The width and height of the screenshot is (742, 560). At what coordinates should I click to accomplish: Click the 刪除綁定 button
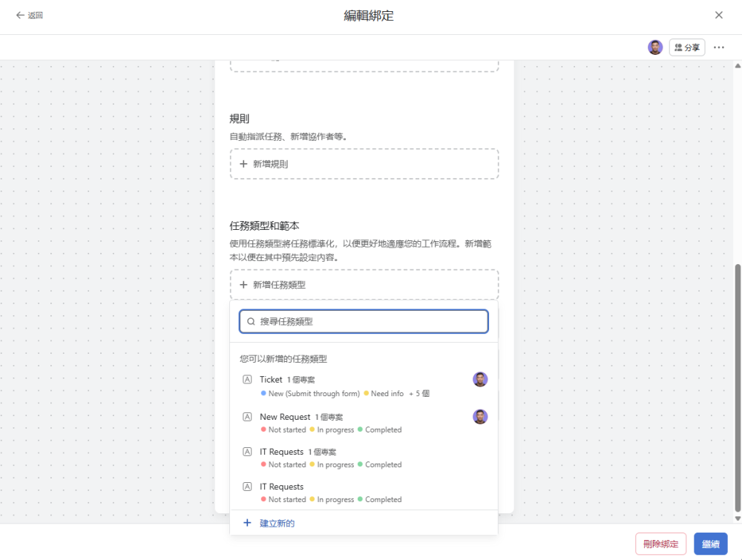[660, 544]
